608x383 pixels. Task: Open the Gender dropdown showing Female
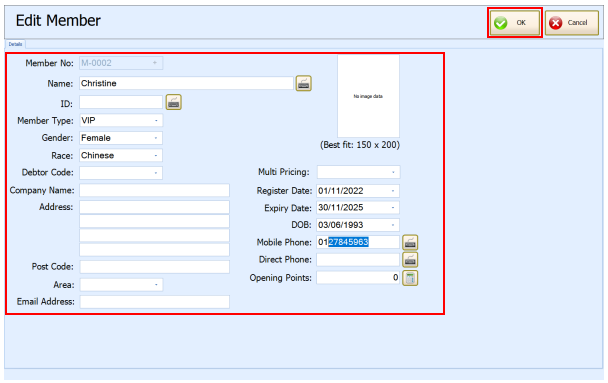click(x=156, y=138)
